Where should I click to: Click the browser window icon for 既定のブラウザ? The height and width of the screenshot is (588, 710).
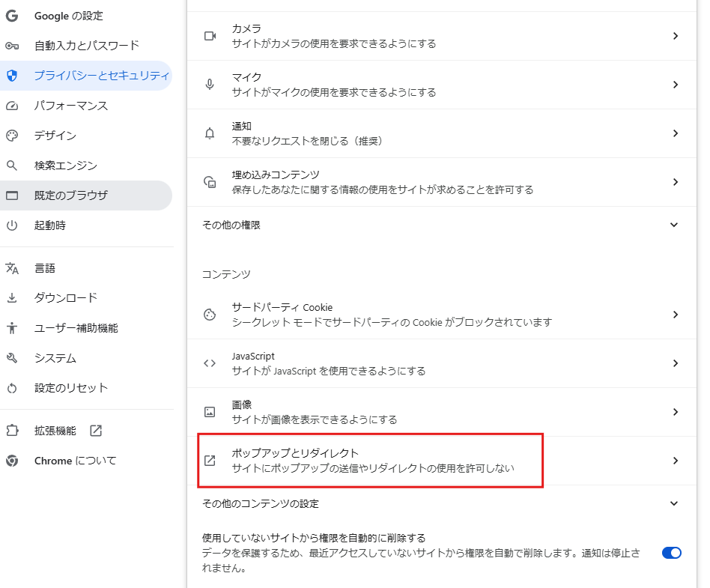pyautogui.click(x=12, y=196)
